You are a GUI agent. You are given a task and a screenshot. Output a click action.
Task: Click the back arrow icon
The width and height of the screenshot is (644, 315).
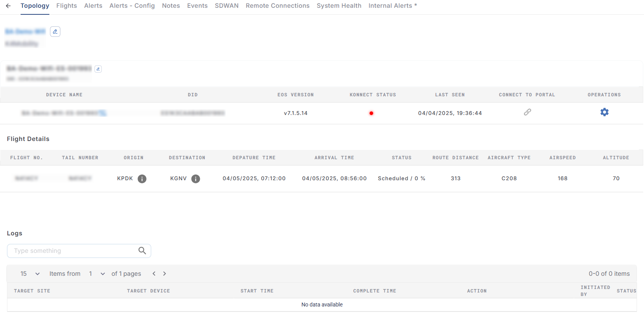tap(8, 6)
